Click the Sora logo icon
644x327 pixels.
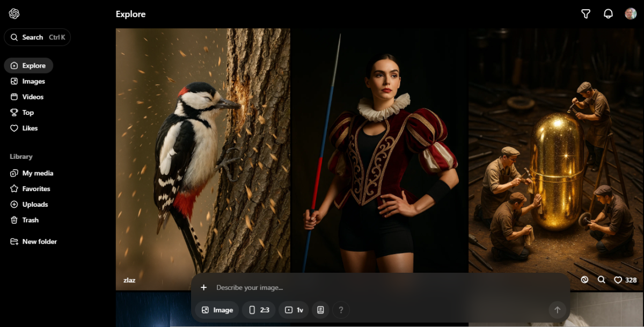coord(14,14)
